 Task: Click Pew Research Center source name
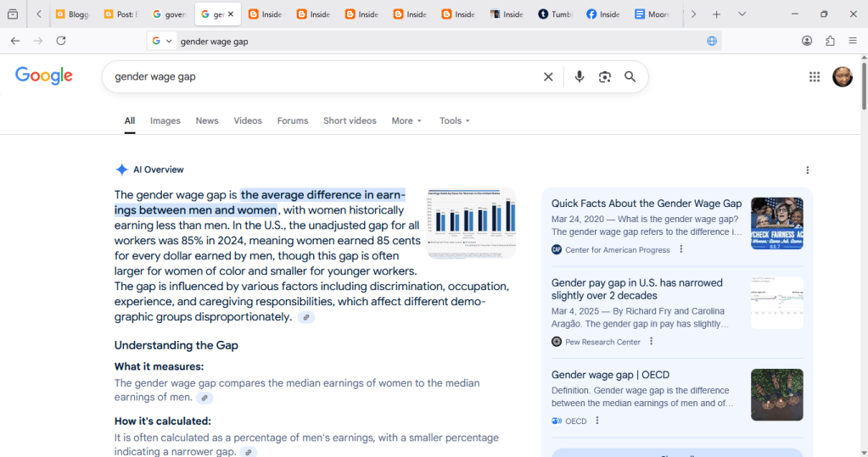602,342
